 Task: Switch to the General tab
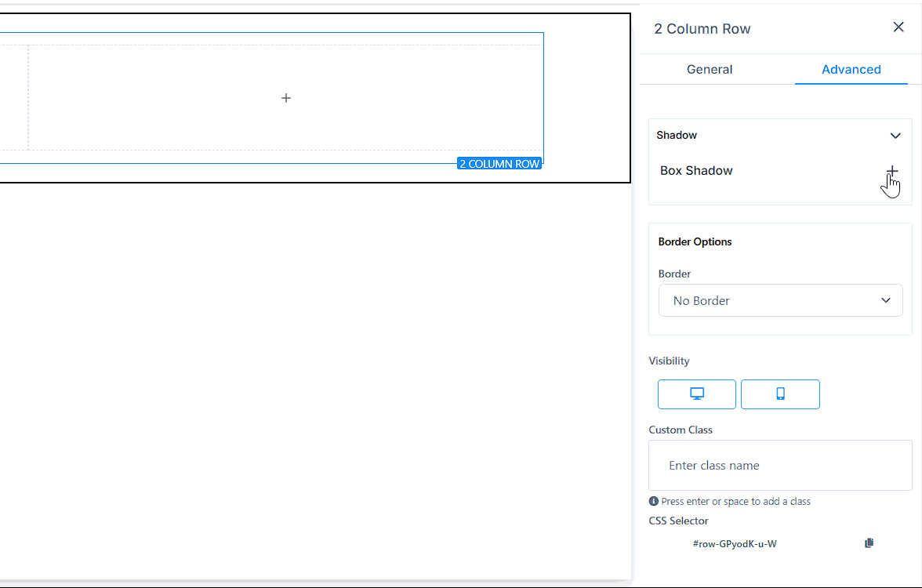point(710,69)
